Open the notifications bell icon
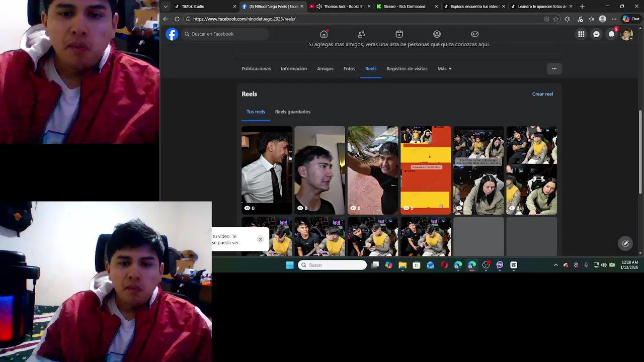The height and width of the screenshot is (362, 644). pyautogui.click(x=611, y=34)
